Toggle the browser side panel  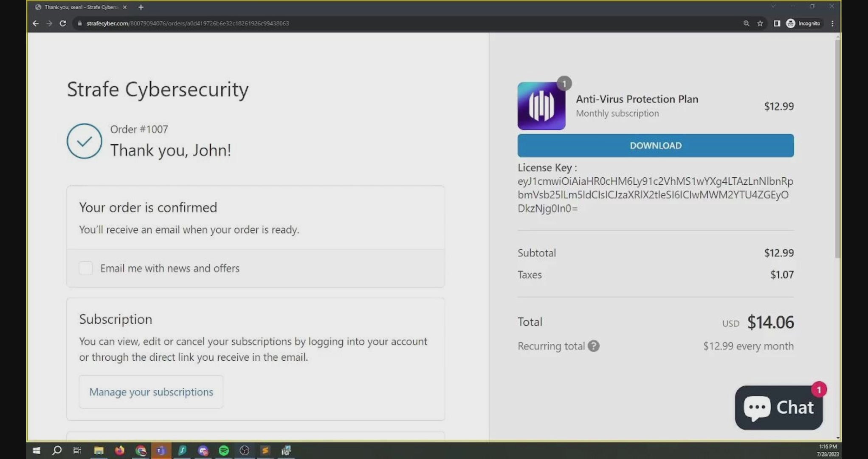coord(777,23)
